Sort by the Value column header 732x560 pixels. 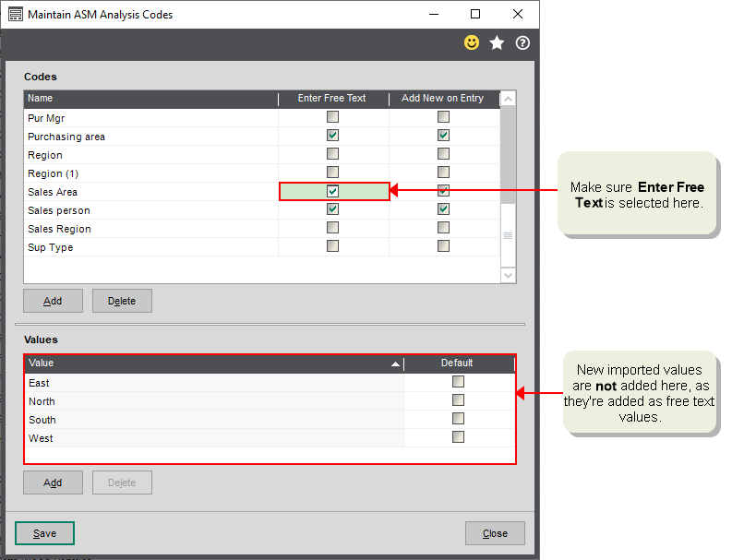pos(212,363)
